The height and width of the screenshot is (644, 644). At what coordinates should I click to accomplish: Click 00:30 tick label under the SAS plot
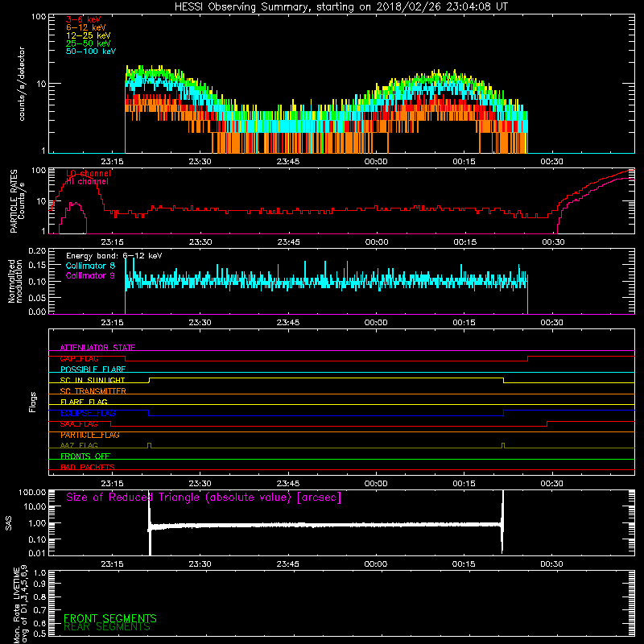[551, 564]
